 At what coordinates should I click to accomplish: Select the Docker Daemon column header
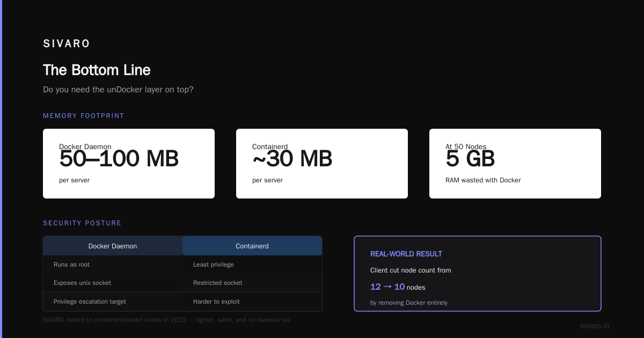click(113, 246)
